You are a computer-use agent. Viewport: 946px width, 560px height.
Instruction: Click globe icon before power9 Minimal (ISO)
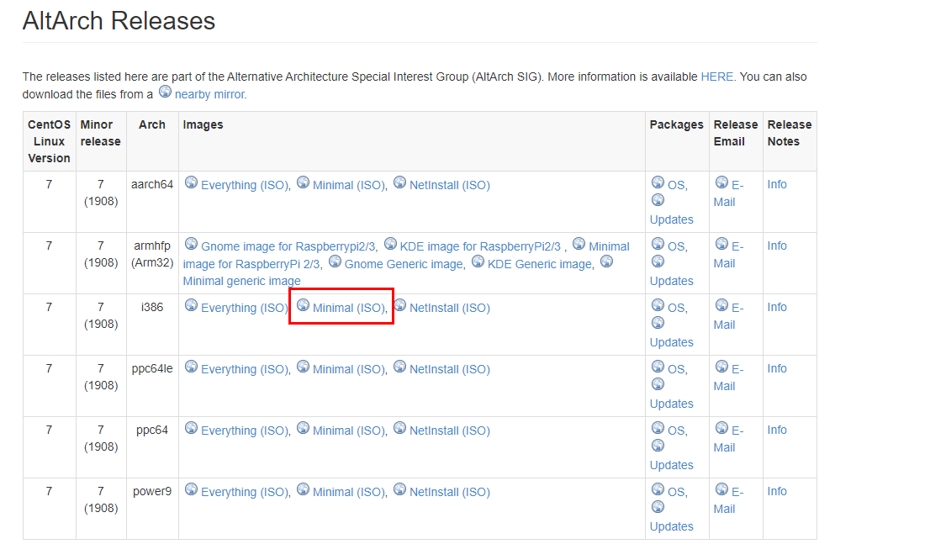[x=303, y=489]
